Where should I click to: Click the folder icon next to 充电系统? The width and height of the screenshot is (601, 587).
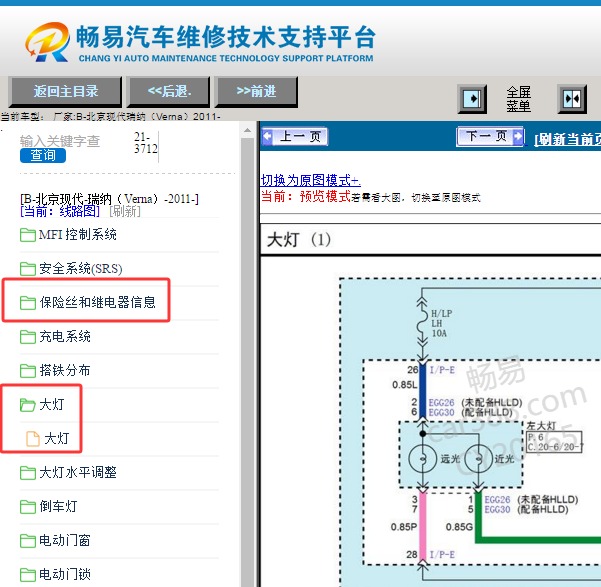point(28,337)
